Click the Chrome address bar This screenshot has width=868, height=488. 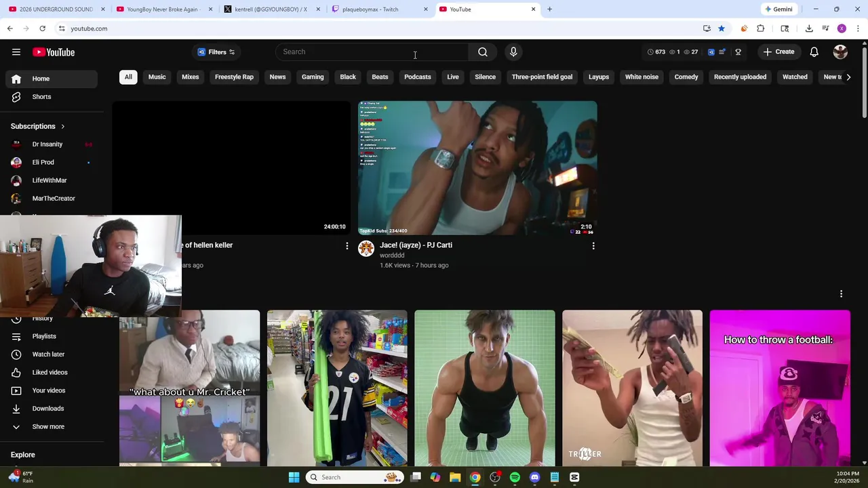click(380, 28)
